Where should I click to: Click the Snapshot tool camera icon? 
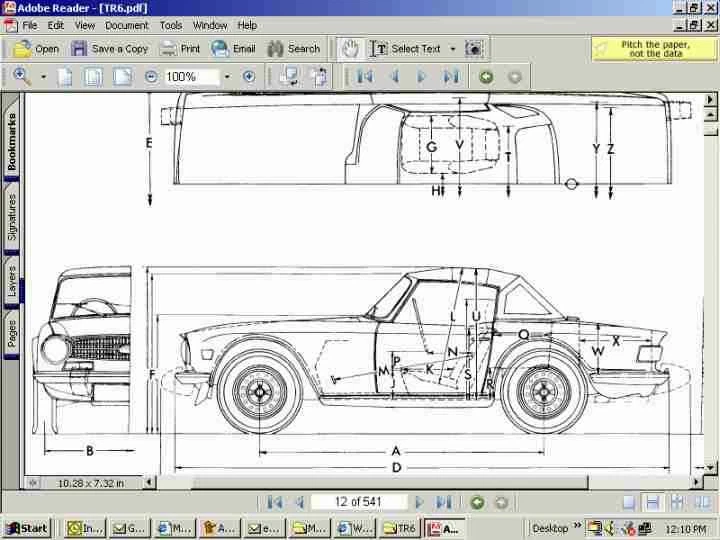coord(474,48)
